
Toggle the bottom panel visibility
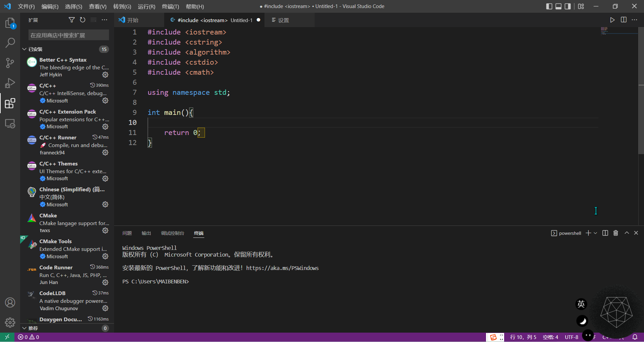(558, 6)
